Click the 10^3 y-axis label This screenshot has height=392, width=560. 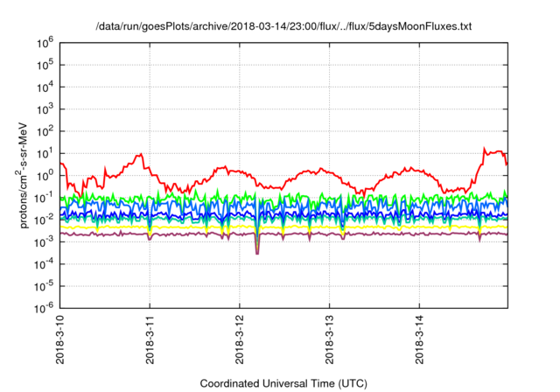pos(45,110)
